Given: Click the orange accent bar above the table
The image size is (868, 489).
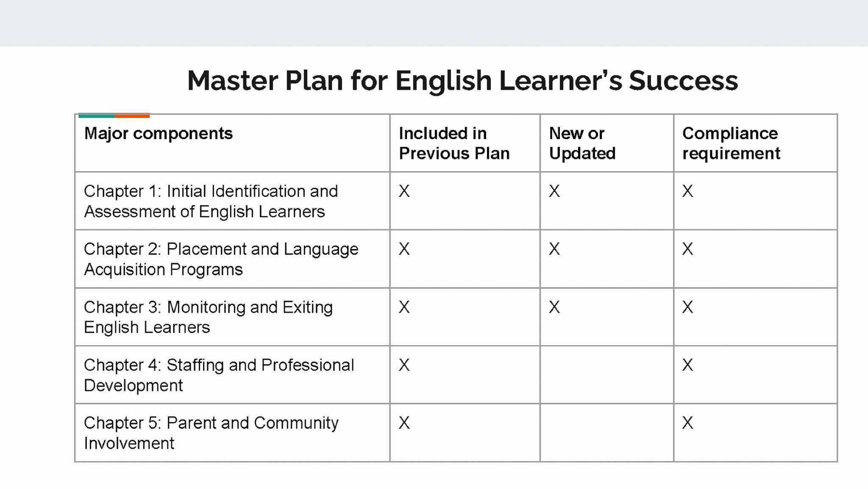Looking at the screenshot, I should click(x=132, y=115).
